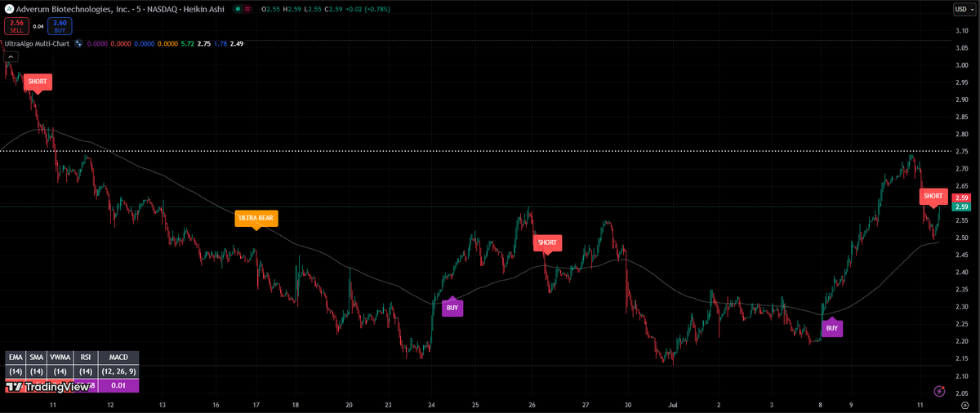The image size is (980, 413).
Task: Click the red 2.59 price label on axis
Action: (x=962, y=198)
